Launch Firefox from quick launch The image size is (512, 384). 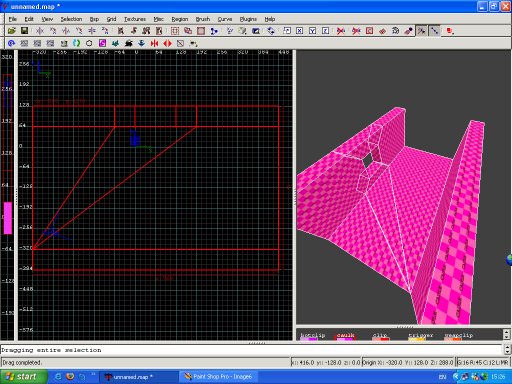coord(70,377)
